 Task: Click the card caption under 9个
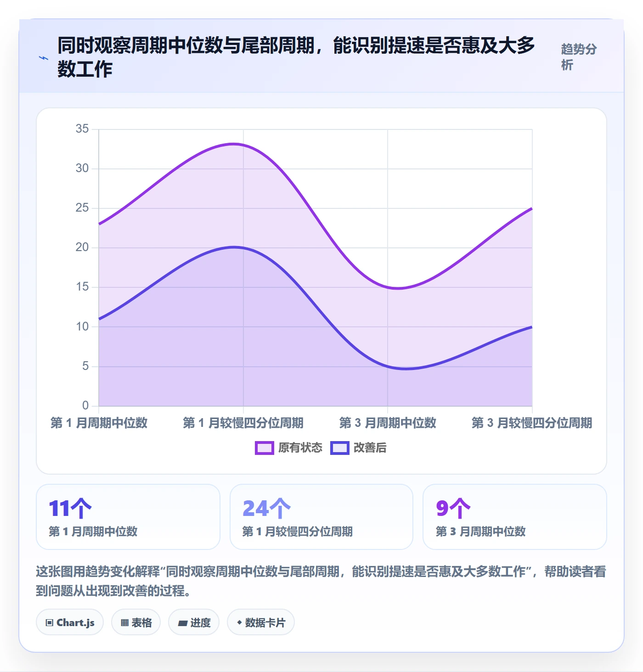coord(480,532)
